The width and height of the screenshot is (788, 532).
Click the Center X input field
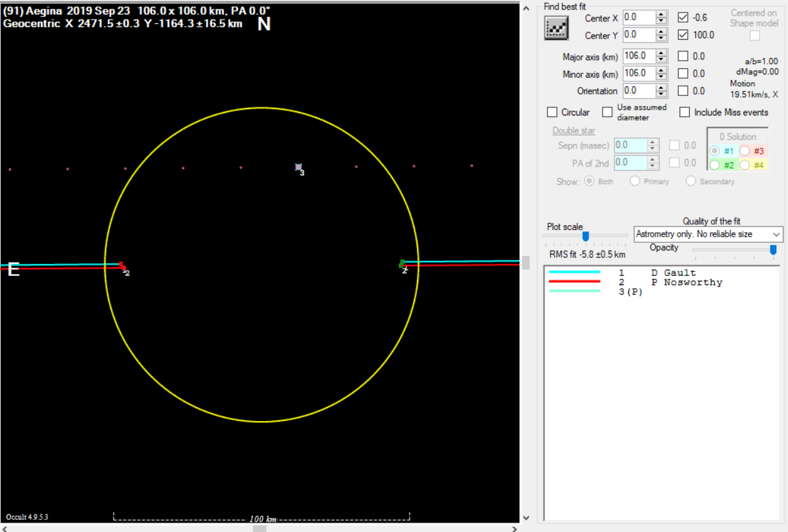(x=639, y=18)
